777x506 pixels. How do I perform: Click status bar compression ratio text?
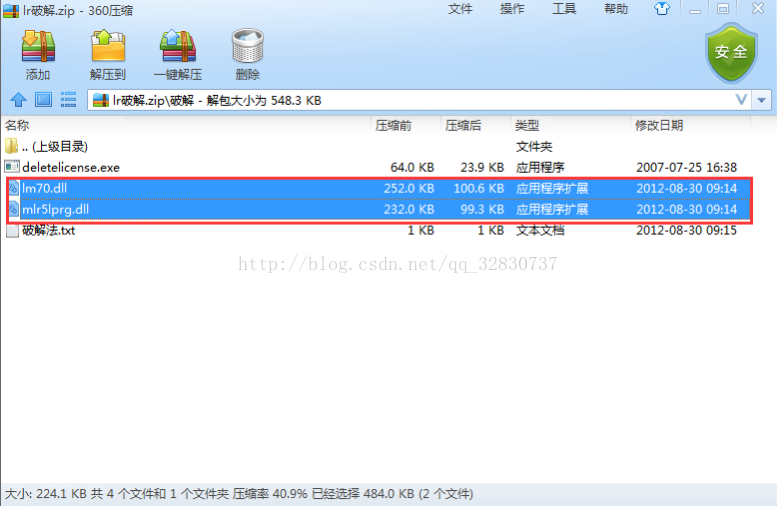click(x=270, y=494)
